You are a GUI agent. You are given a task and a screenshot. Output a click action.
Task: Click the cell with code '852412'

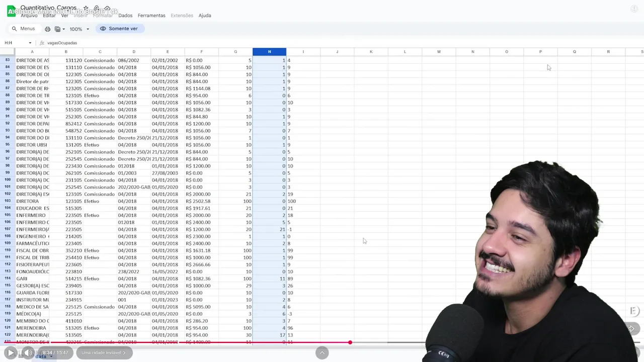tap(66, 124)
